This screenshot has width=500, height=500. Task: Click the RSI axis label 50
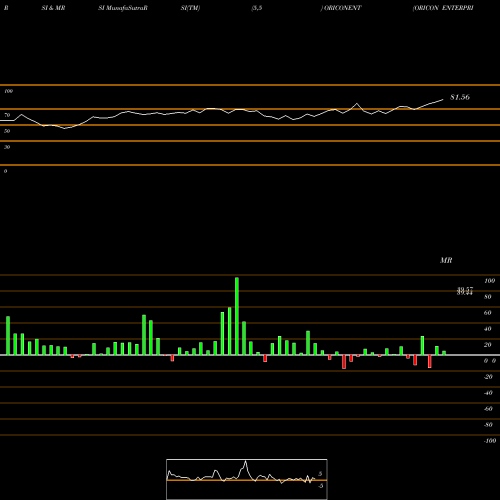coord(7,131)
